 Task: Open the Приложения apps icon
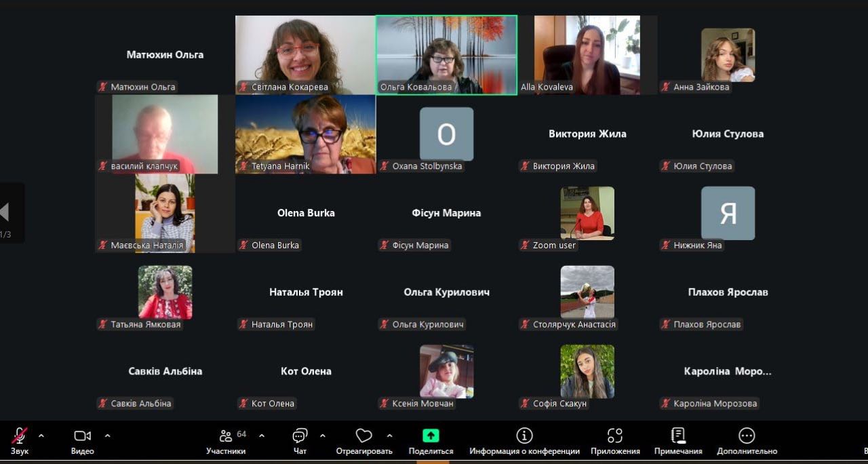[x=615, y=436]
